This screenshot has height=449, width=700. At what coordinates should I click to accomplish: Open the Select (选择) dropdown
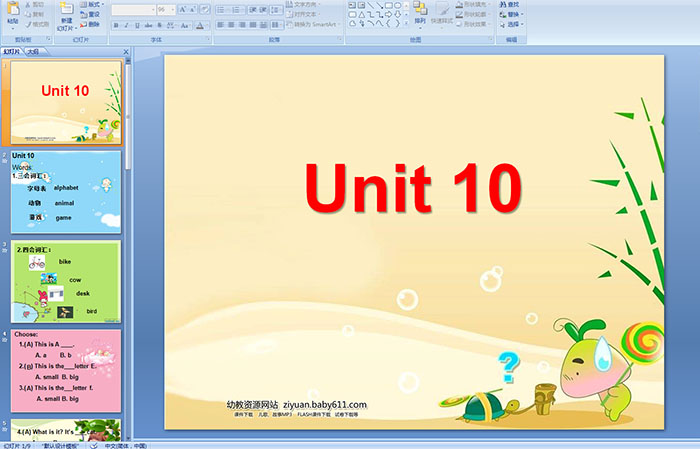[511, 24]
